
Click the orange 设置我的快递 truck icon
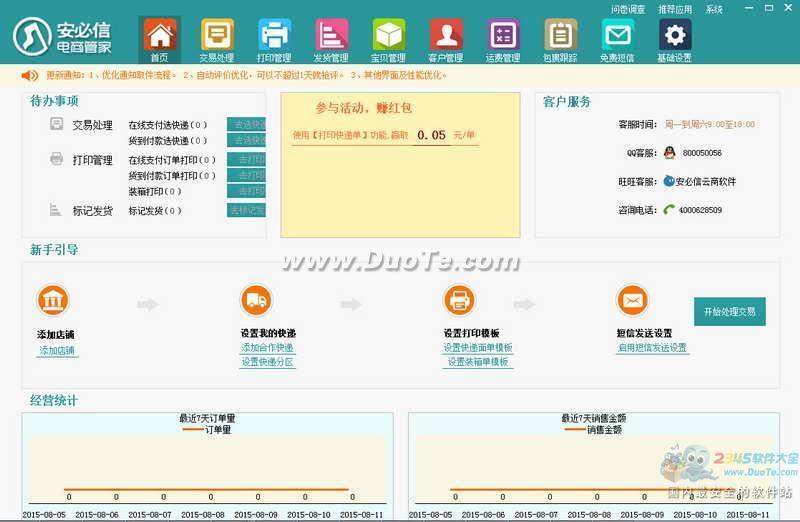pos(256,300)
